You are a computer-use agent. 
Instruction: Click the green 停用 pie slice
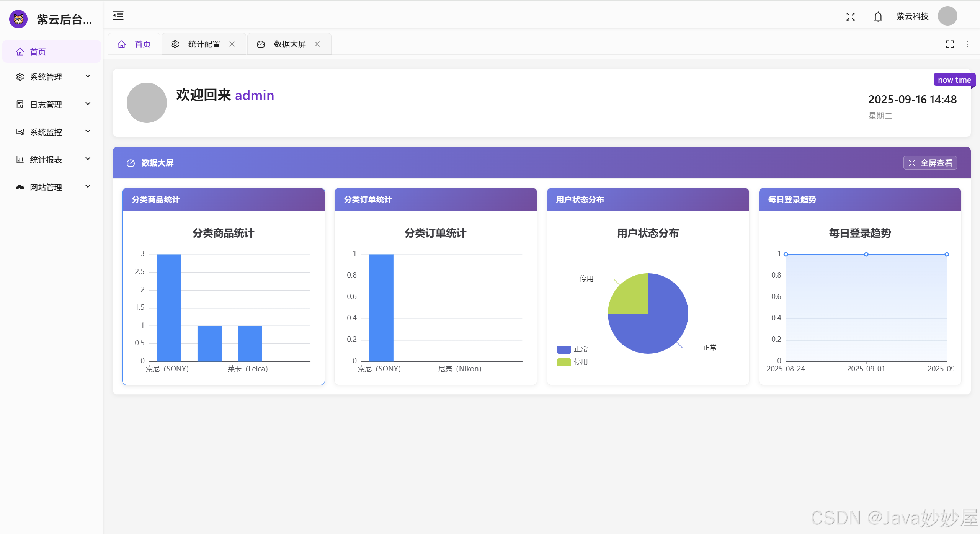(632, 297)
